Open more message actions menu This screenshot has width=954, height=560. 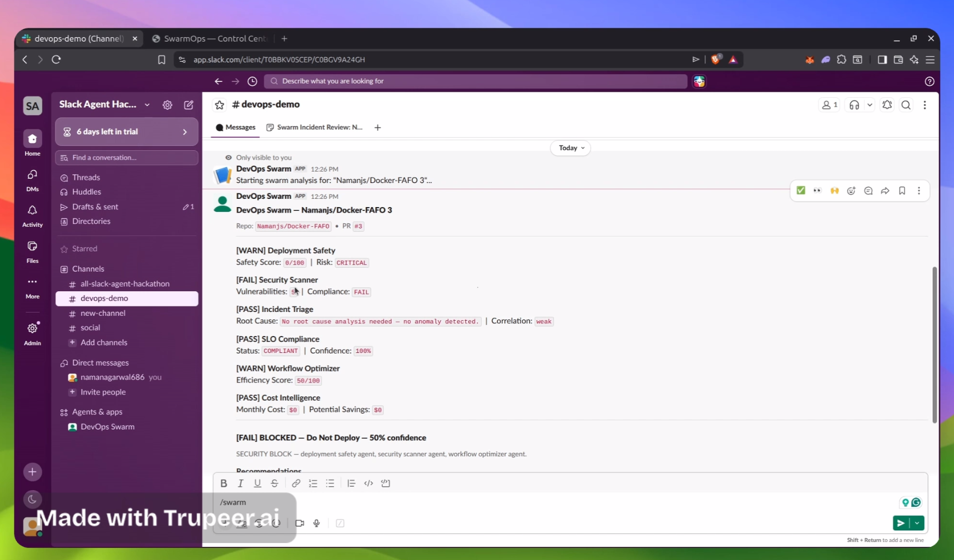(x=919, y=191)
